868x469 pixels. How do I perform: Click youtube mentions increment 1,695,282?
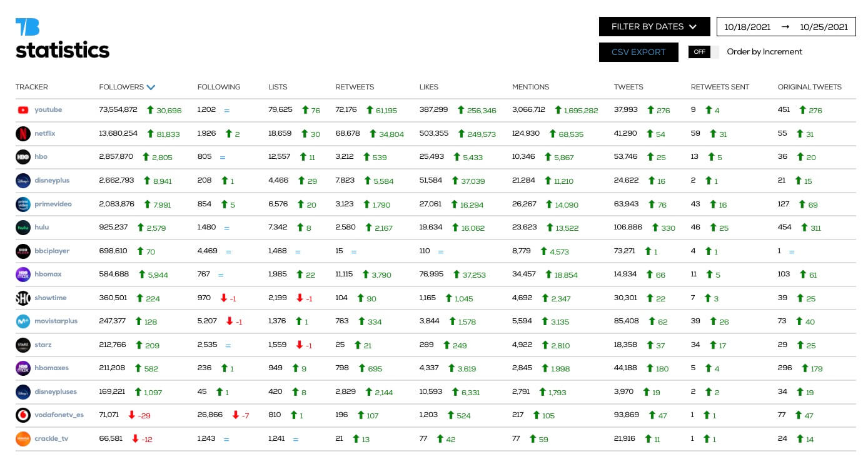point(581,111)
